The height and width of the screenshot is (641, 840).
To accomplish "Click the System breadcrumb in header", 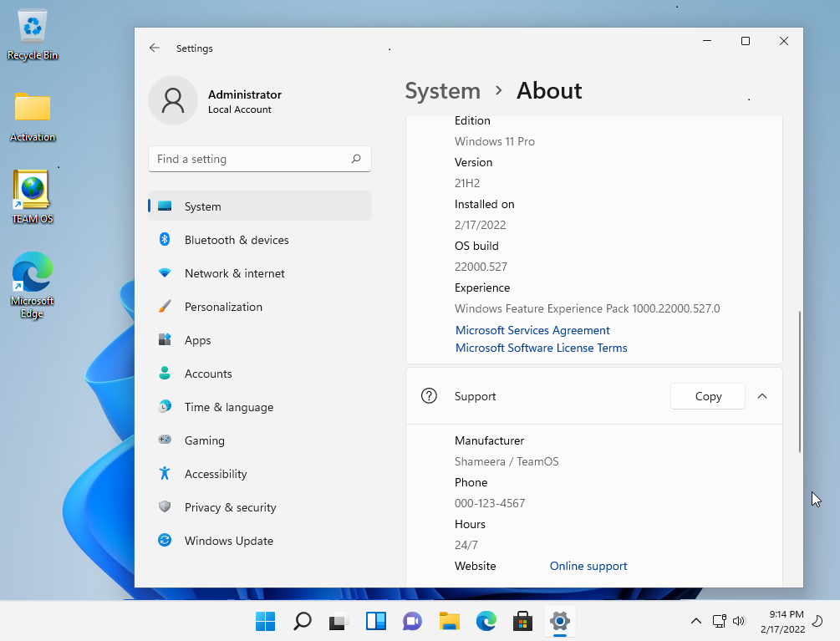I will click(442, 91).
